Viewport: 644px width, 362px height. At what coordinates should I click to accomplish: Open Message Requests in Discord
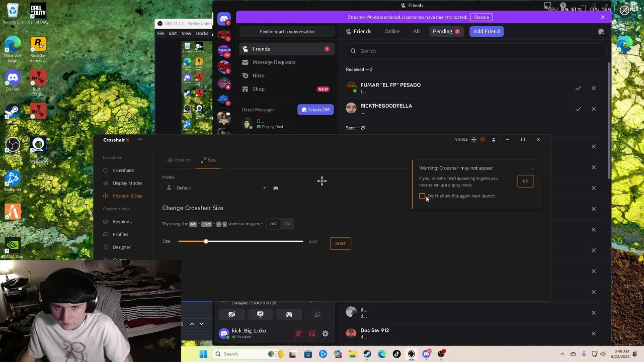[287, 62]
